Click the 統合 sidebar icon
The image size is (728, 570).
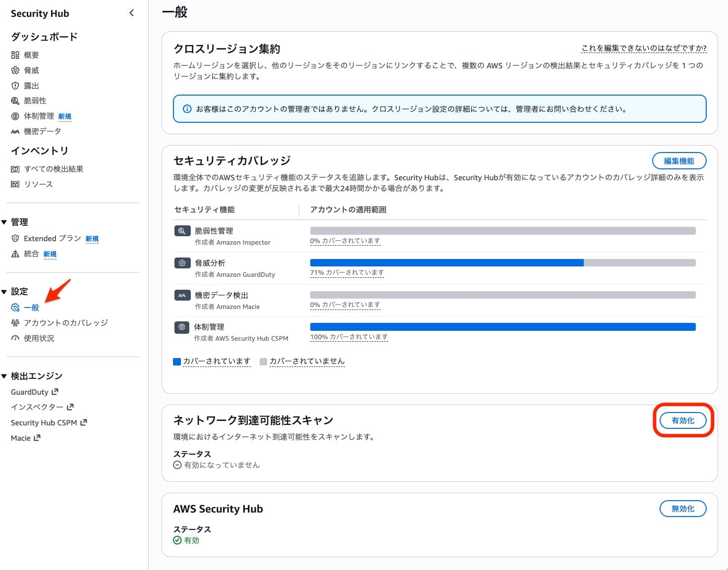(x=15, y=254)
